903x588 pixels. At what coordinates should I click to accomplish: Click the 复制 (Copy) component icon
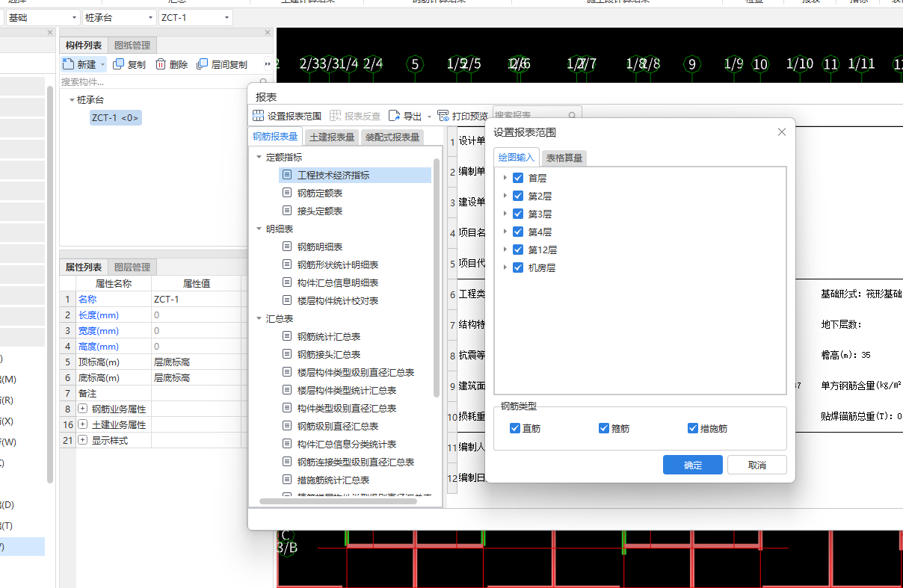point(118,65)
